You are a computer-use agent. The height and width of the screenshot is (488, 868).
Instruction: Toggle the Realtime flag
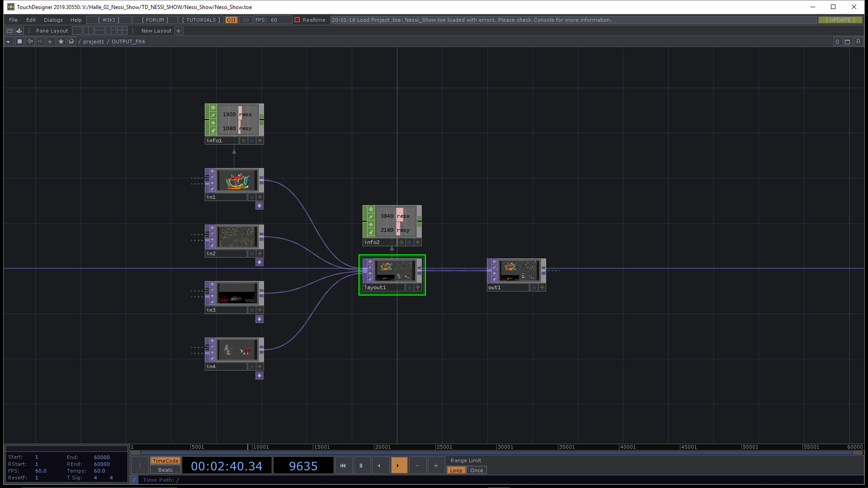pos(297,20)
